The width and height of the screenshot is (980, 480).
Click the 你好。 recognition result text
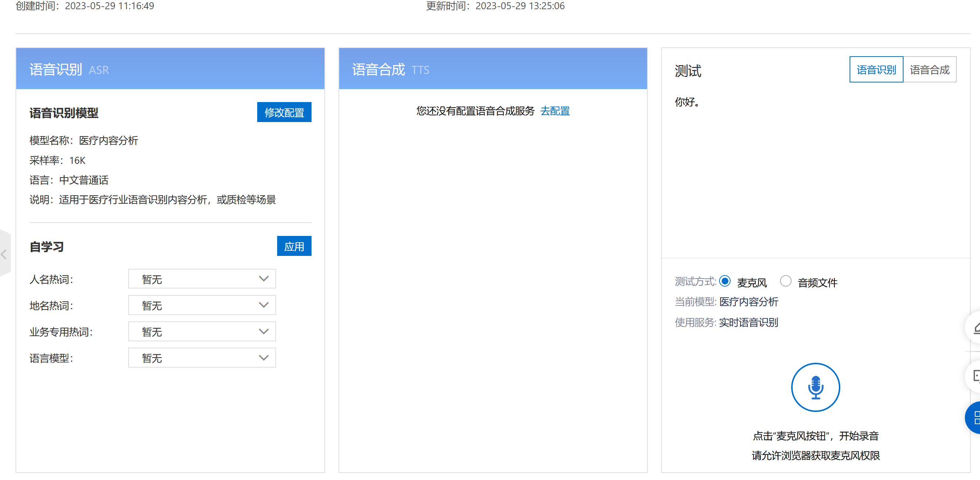coord(687,102)
